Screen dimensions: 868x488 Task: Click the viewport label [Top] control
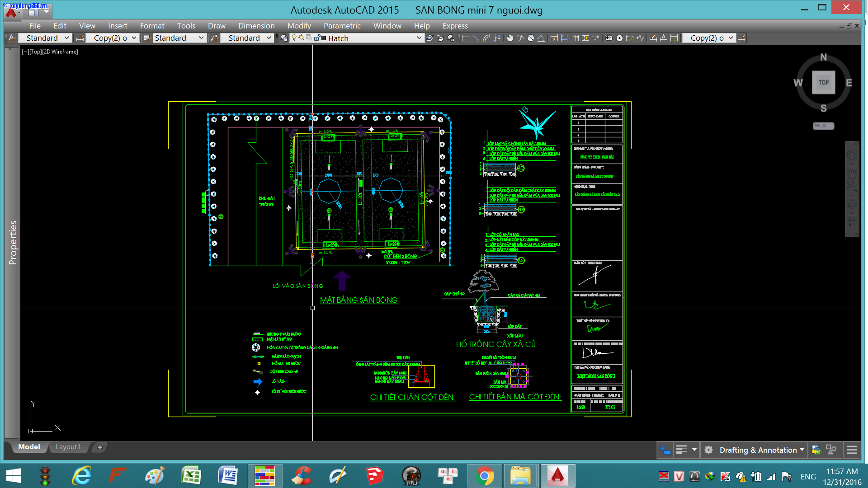pyautogui.click(x=36, y=52)
